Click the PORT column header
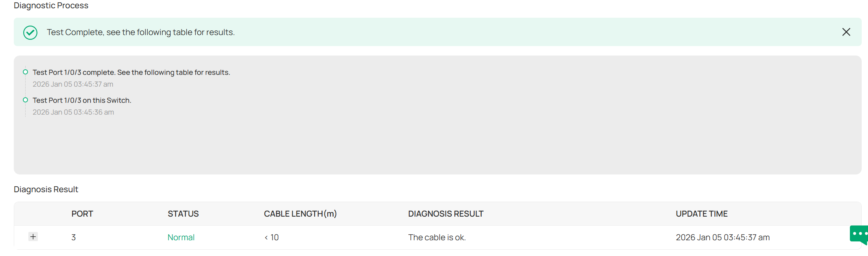868x256 pixels. [82, 213]
